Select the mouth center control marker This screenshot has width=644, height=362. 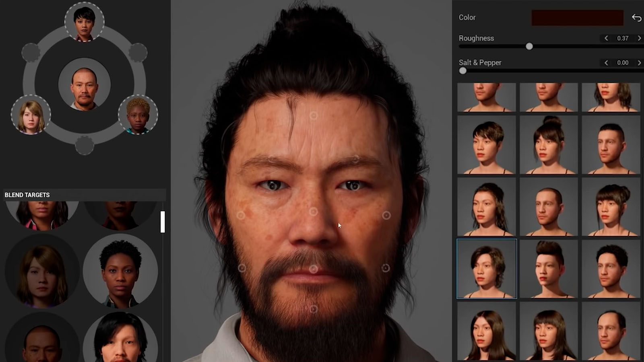[x=314, y=269]
